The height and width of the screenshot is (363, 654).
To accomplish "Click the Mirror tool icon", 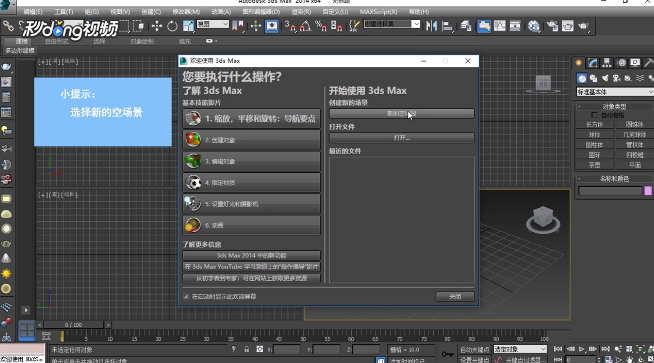I will click(431, 26).
